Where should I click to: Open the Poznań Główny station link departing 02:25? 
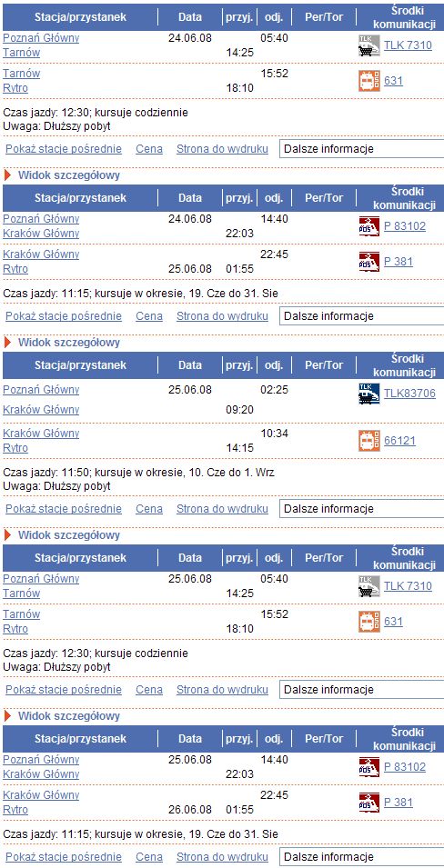tap(41, 390)
